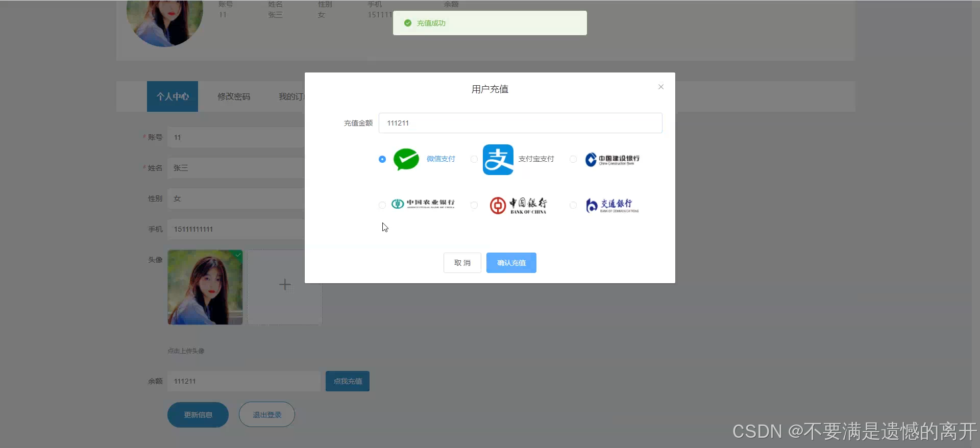The image size is (980, 448).
Task: Click the 点我充值 button
Action: [x=348, y=381]
